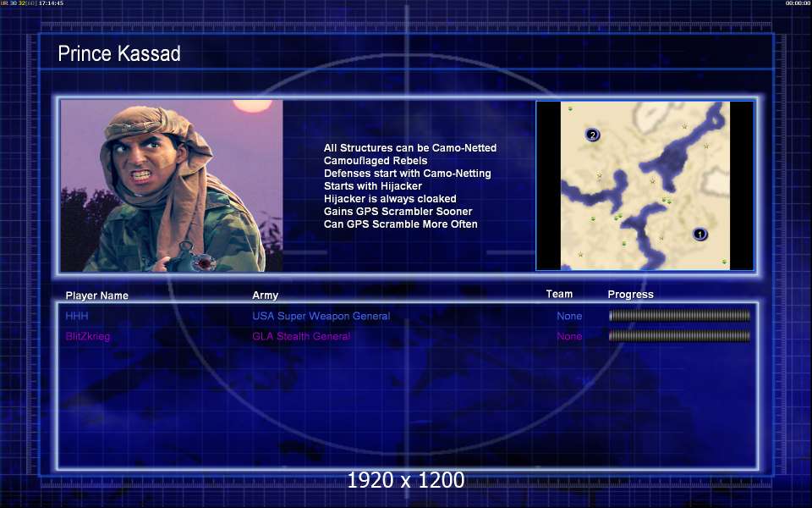The height and width of the screenshot is (508, 812).
Task: Click the Prince Kassad portrait image
Action: pyautogui.click(x=172, y=185)
